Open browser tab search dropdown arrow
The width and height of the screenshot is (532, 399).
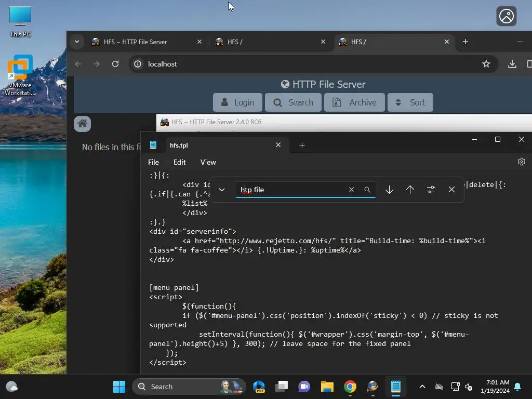77,42
